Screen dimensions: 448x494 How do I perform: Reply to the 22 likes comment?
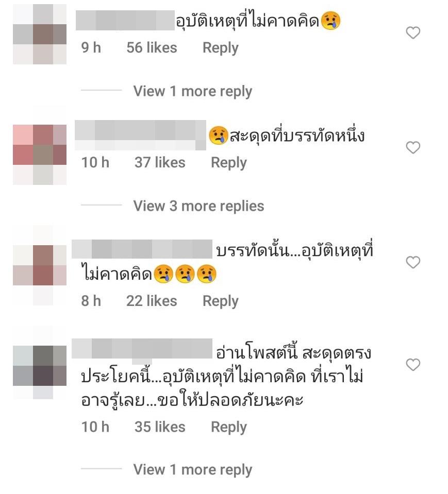click(x=220, y=301)
